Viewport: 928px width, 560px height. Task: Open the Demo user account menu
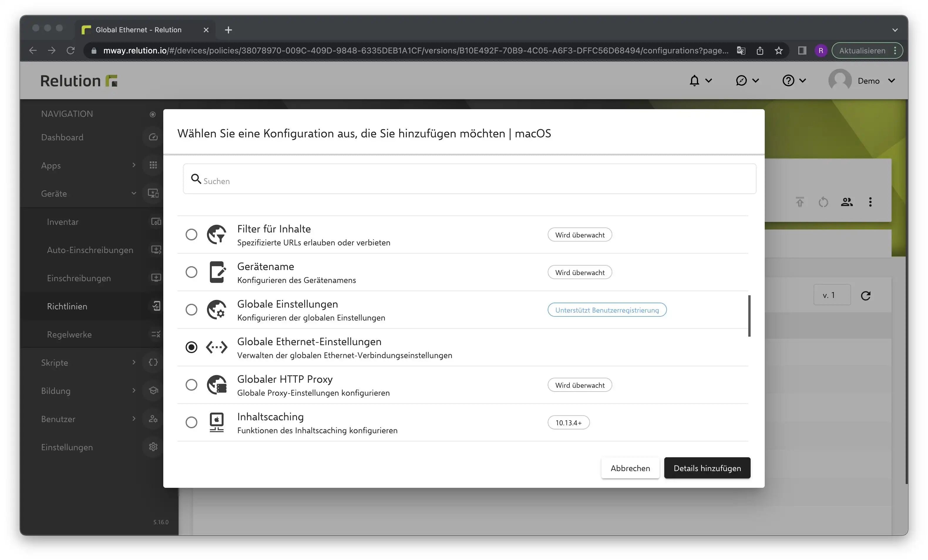[862, 80]
